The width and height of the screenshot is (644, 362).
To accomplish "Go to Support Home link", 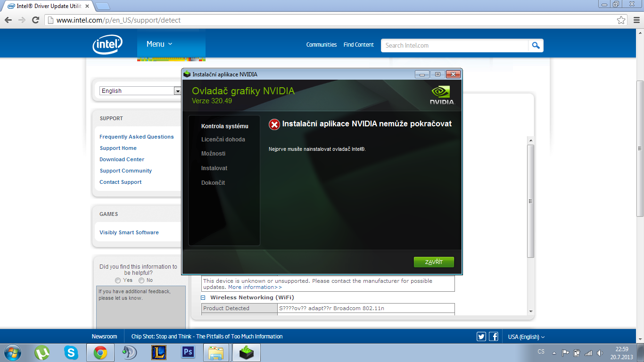I will coord(118,148).
